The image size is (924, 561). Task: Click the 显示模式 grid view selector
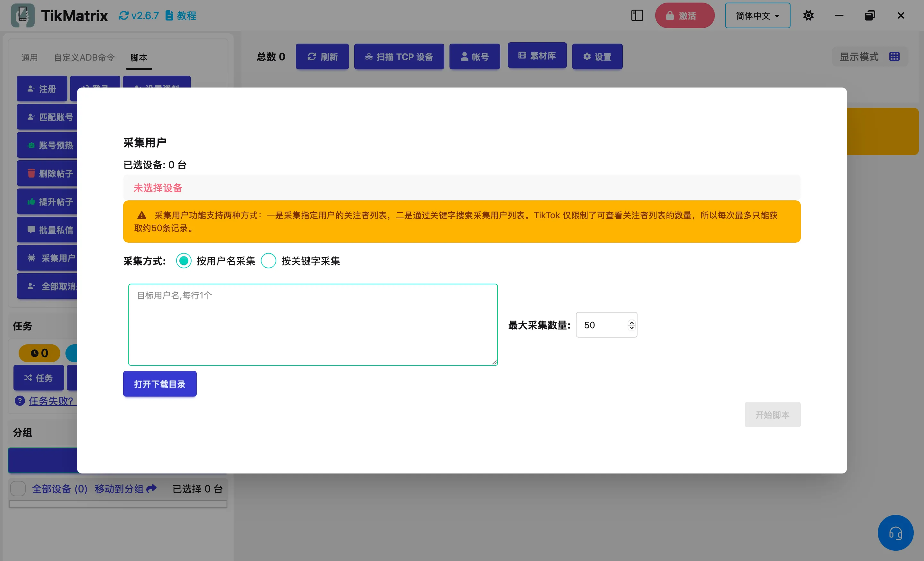click(894, 56)
